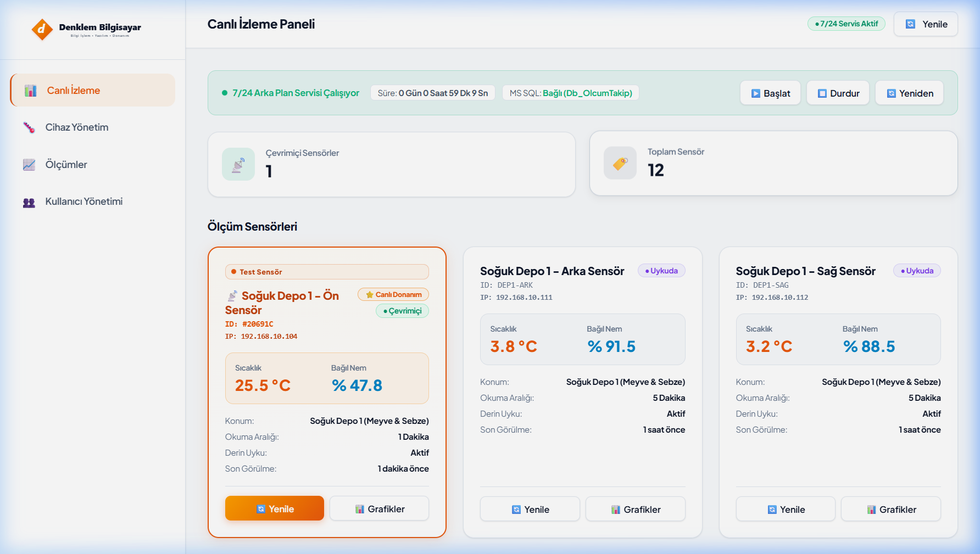Click the Cihaz Yönetim thermometer icon
This screenshot has height=554, width=980.
pos(29,127)
